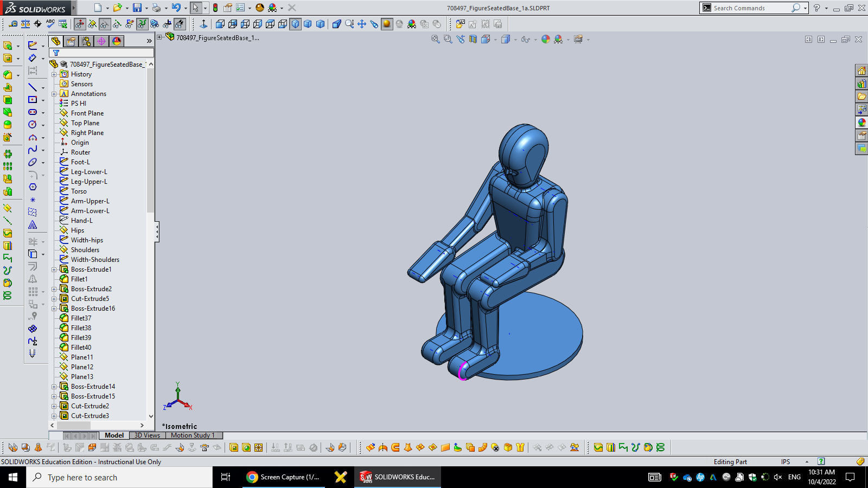Select the Torso sketch in the tree
The width and height of the screenshot is (868, 488).
[x=79, y=191]
